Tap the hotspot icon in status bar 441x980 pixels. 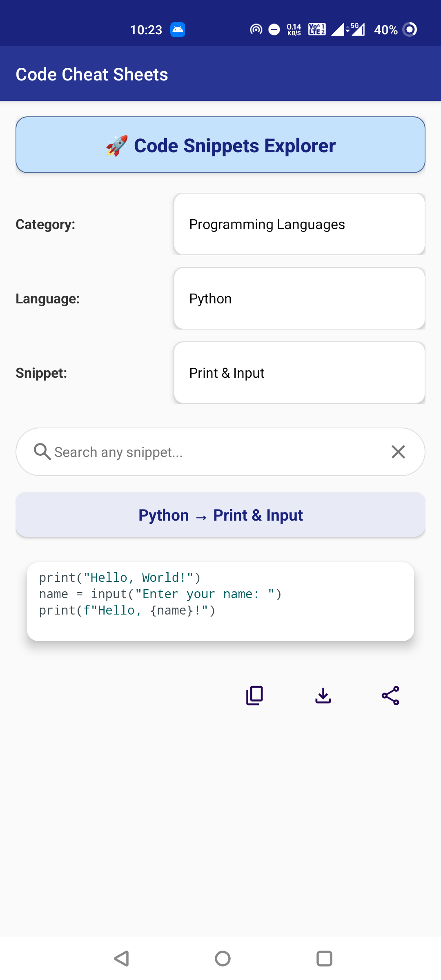[x=256, y=29]
